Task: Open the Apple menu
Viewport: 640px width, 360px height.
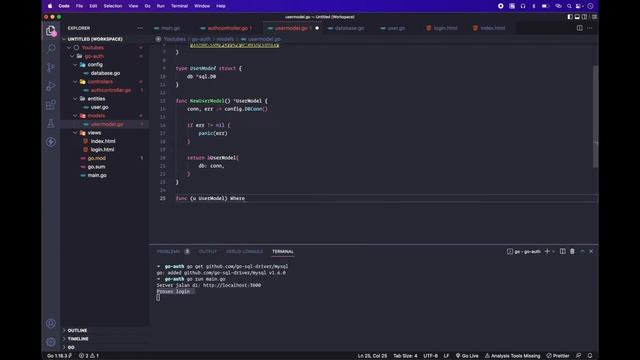Action: [50, 6]
